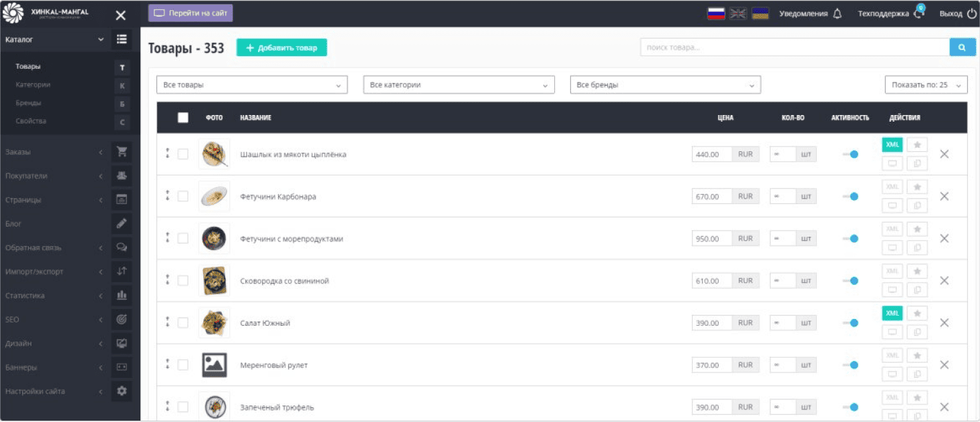Delete the Шашлык из мякоти цыплёнка row
980x422 pixels.
point(944,154)
